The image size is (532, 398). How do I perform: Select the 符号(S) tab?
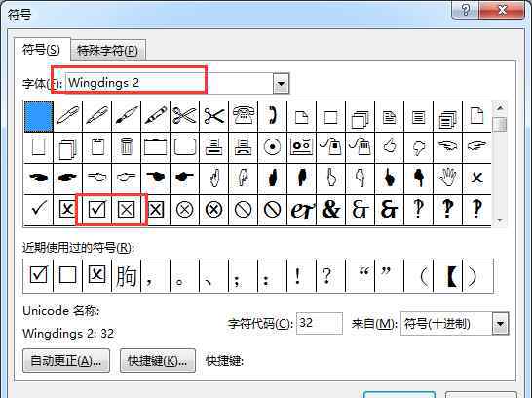pos(41,50)
